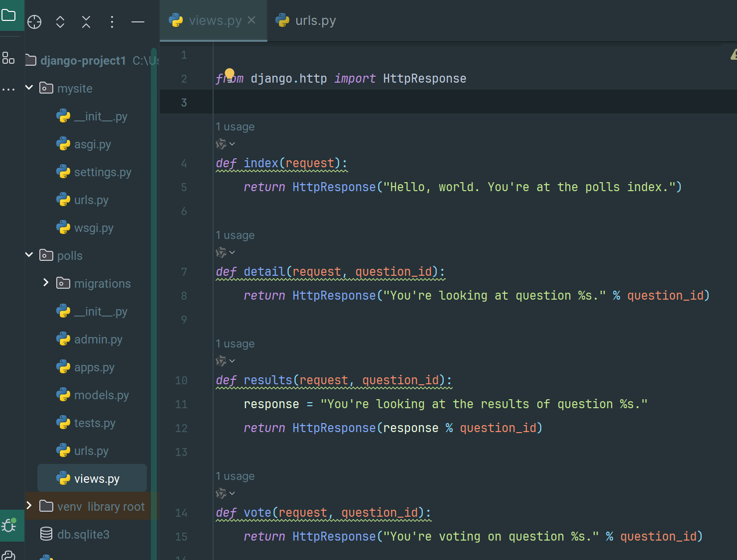Select settings.py in the project tree
The height and width of the screenshot is (560, 737).
coord(103,172)
